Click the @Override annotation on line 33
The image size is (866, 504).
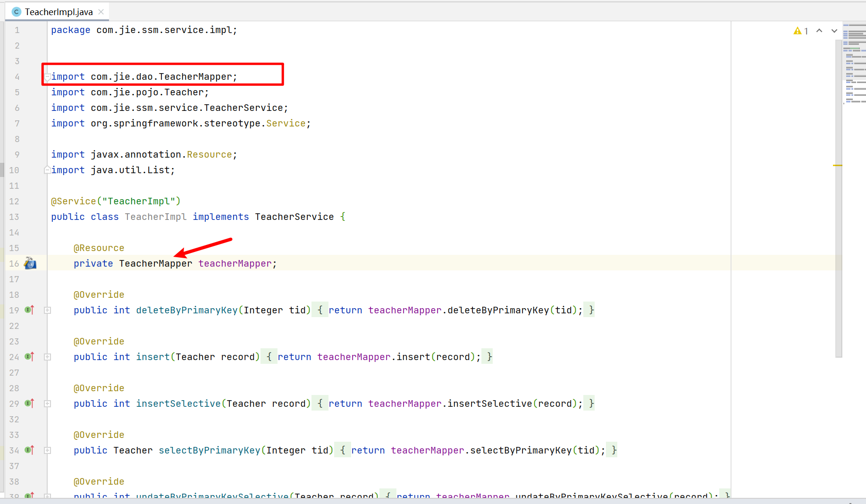click(x=99, y=435)
